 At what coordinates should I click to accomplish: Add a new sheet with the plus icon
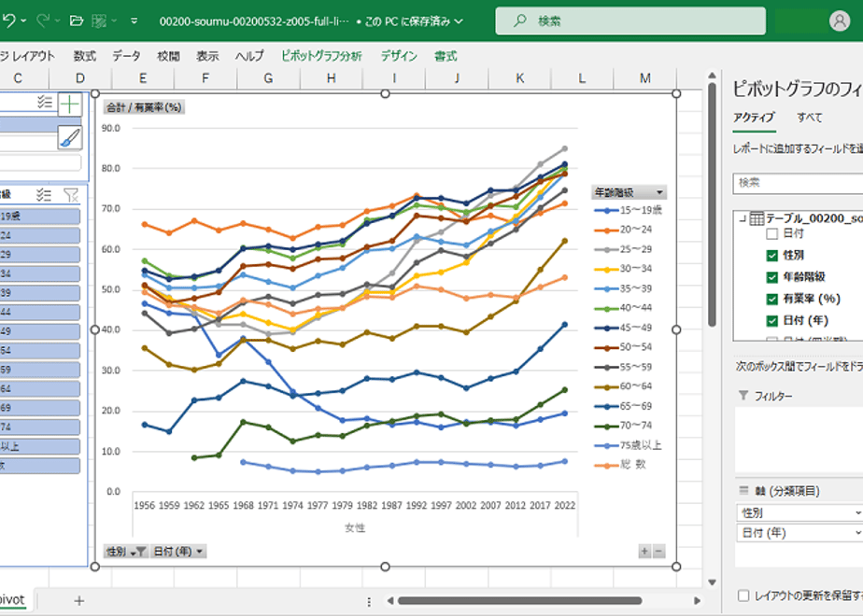pyautogui.click(x=79, y=601)
